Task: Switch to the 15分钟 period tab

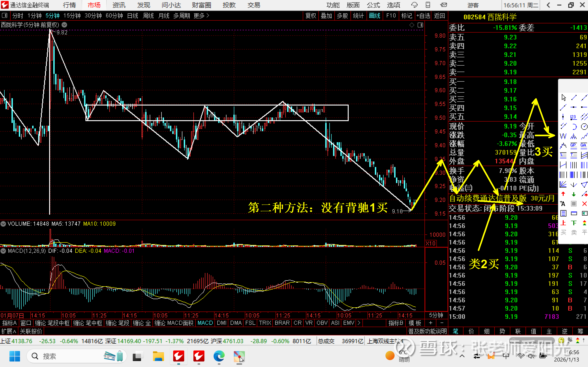Action: pos(72,16)
